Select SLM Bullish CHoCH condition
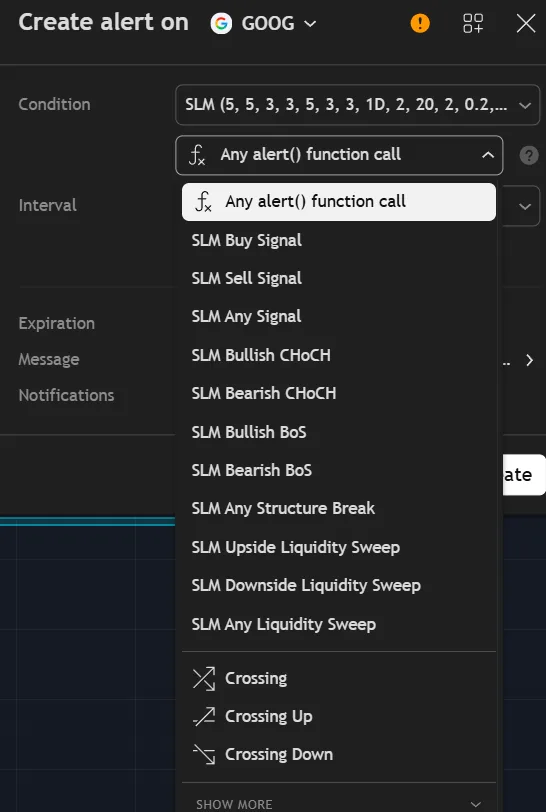This screenshot has height=812, width=546. tap(339, 355)
